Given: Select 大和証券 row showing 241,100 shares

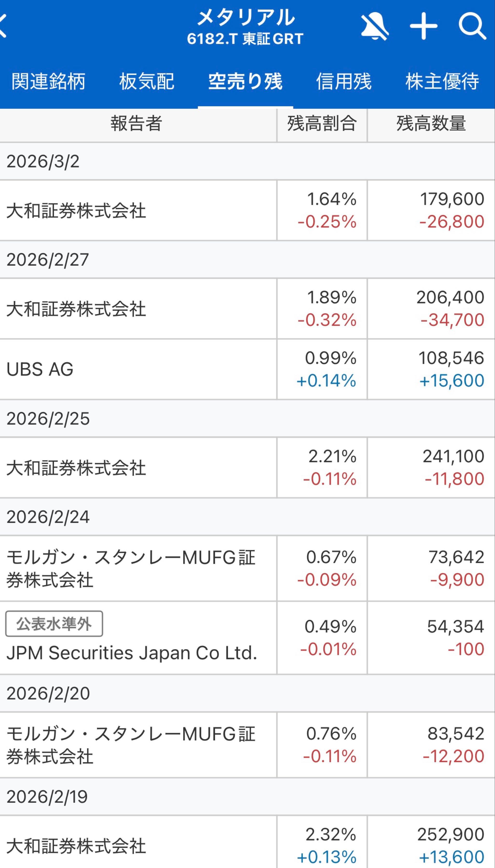Looking at the screenshot, I should pyautogui.click(x=136, y=468).
